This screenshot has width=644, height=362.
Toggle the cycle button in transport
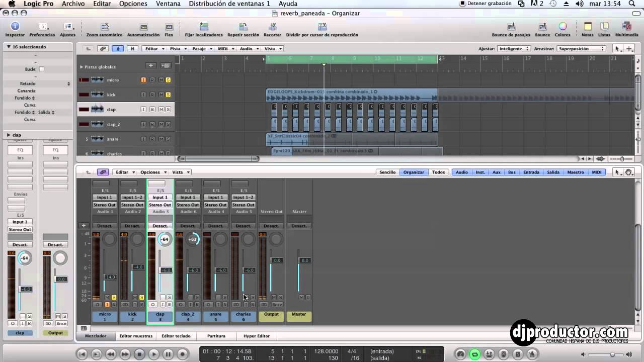(474, 354)
